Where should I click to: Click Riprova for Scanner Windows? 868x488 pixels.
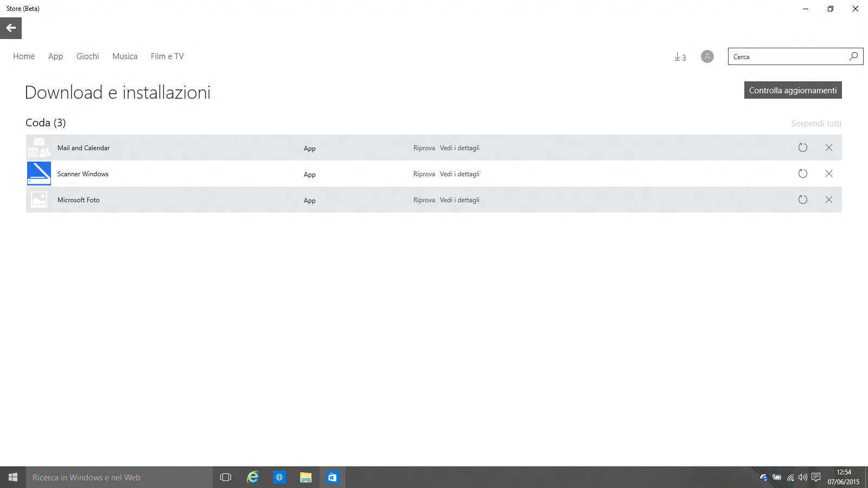[x=424, y=174]
